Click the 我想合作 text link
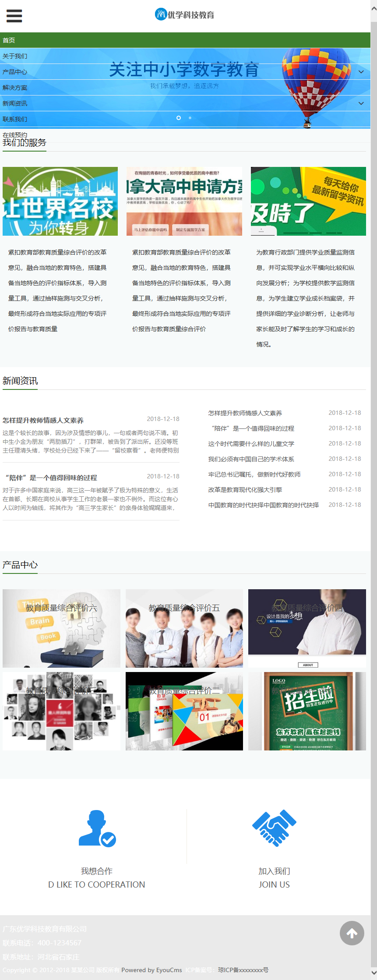Viewport: 377px width, 980px height. (97, 871)
